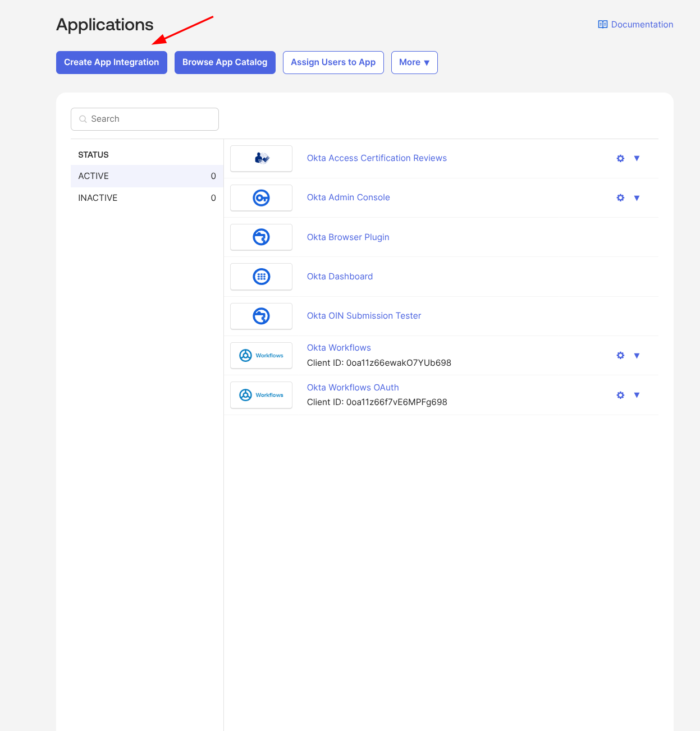Expand dropdown arrow for Okta Access Certification Reviews
The width and height of the screenshot is (700, 731).
pyautogui.click(x=637, y=158)
